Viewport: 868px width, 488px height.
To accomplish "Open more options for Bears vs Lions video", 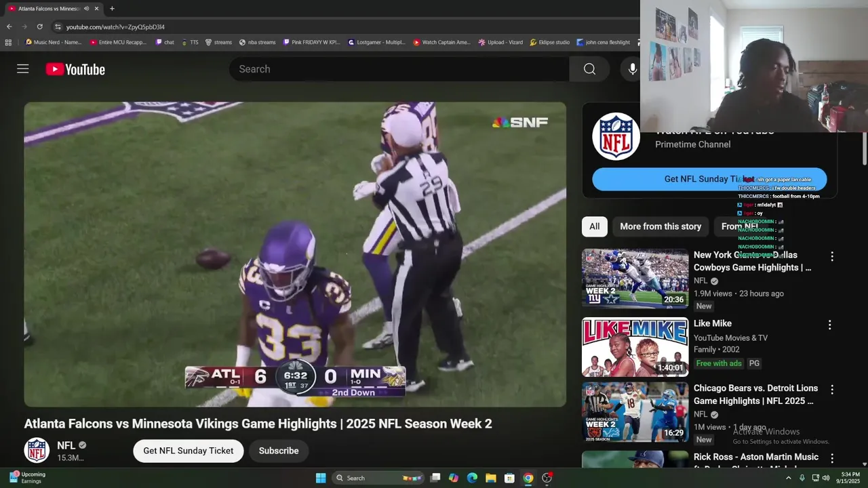I will [x=832, y=390].
